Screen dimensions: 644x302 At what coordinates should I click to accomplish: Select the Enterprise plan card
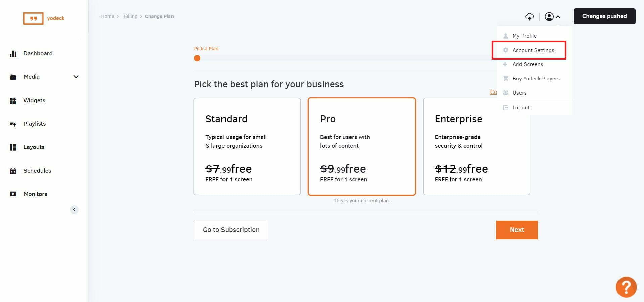point(476,146)
